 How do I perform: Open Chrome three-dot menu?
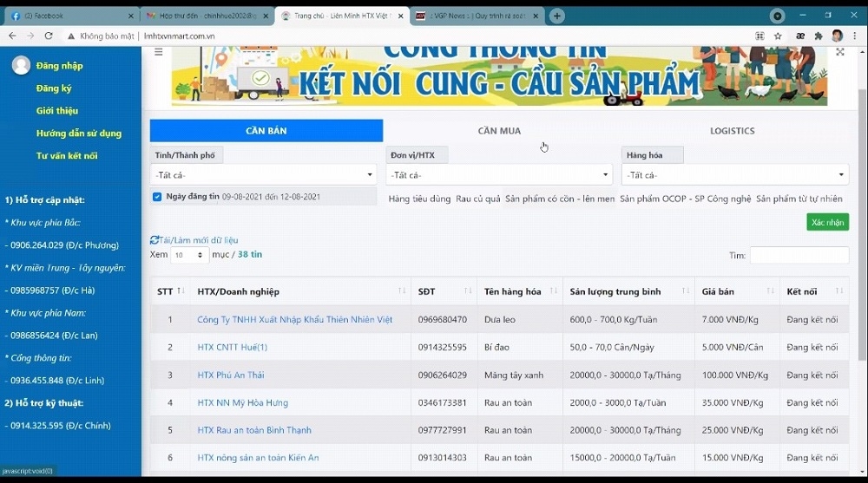[x=855, y=36]
